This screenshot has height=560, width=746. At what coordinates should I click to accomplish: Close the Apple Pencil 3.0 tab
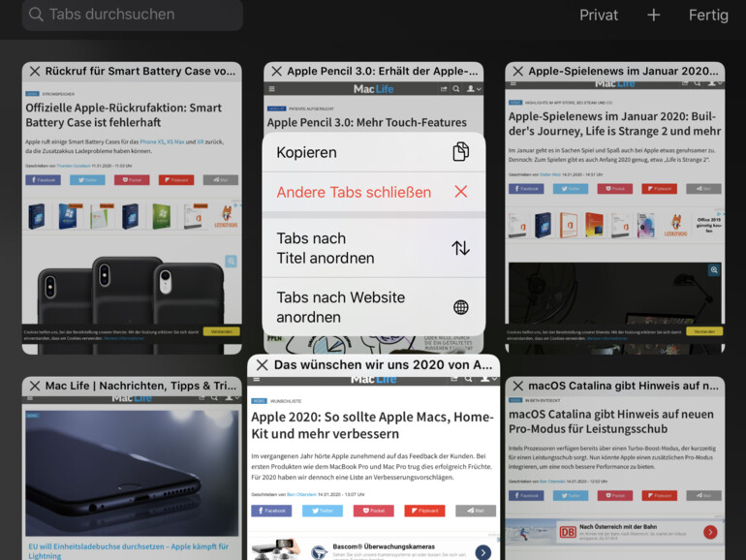(x=276, y=72)
